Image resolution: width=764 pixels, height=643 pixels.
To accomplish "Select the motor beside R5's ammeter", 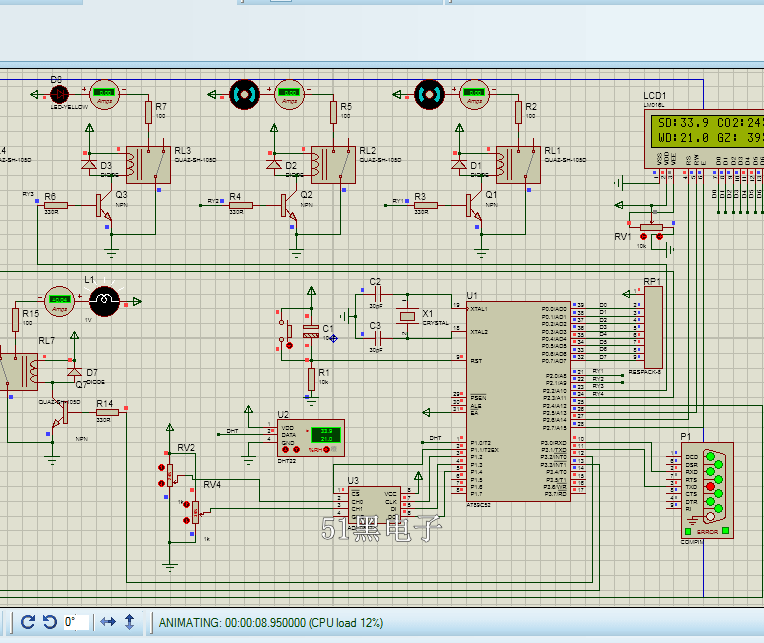I will (245, 94).
